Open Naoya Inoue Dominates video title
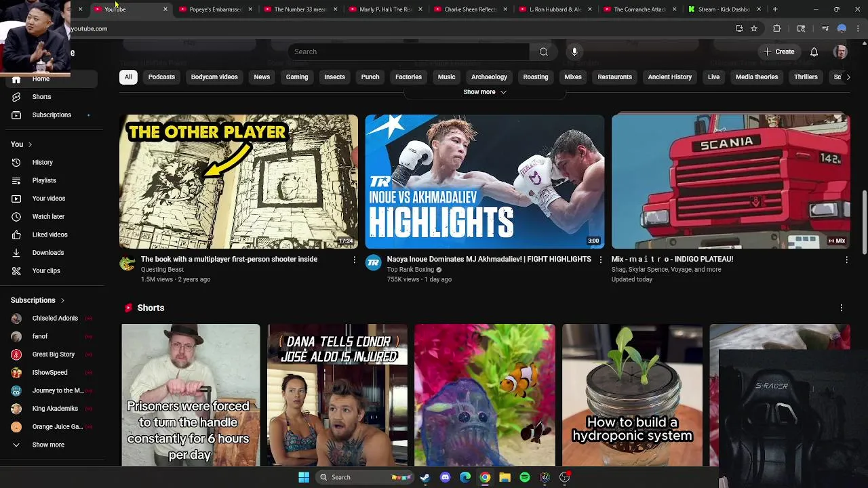The image size is (868, 488). coord(489,260)
